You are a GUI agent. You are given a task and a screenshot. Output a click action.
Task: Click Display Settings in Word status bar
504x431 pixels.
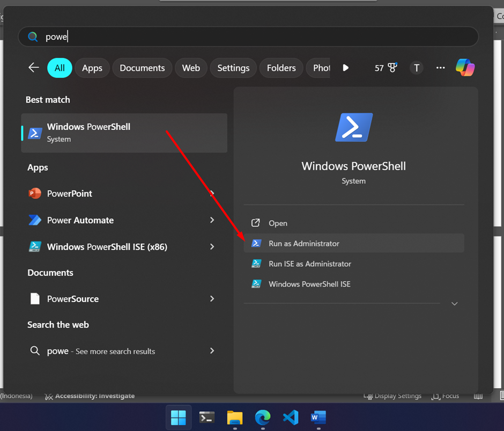click(x=392, y=396)
